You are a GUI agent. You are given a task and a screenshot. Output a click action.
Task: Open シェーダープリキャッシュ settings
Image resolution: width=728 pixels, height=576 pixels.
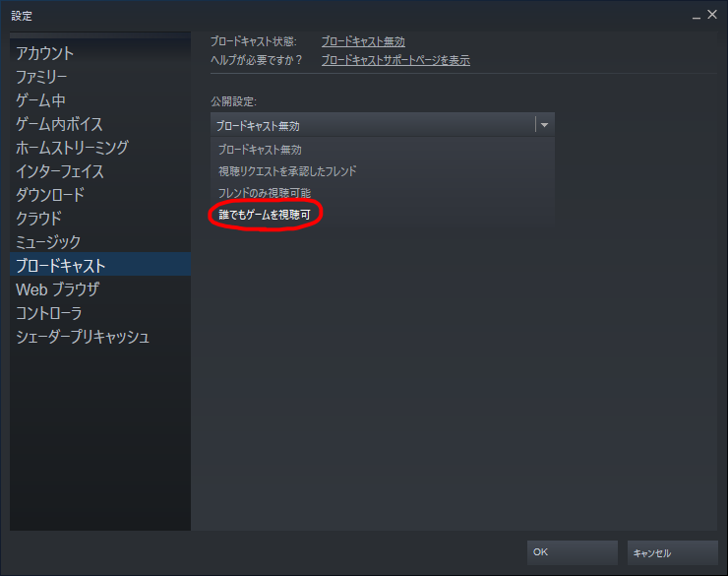(99, 337)
